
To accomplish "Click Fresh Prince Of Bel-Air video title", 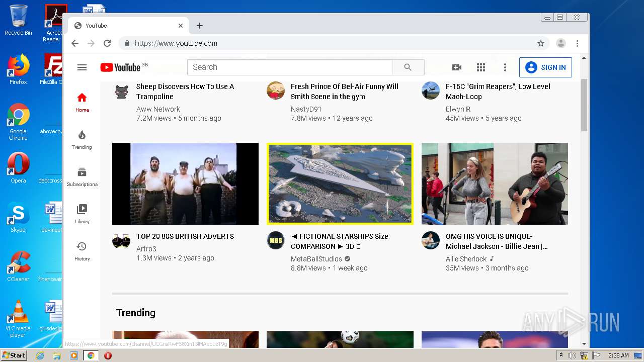I will pyautogui.click(x=345, y=92).
